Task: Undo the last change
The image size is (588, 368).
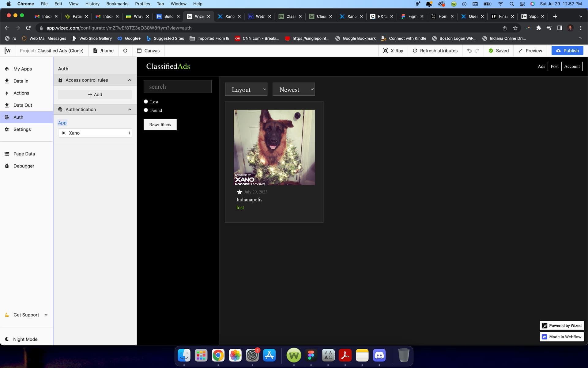Action: (469, 51)
